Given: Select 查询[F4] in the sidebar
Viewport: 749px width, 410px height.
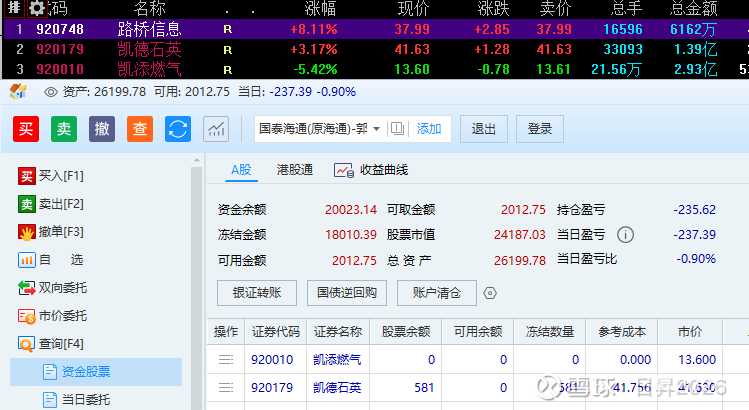Looking at the screenshot, I should click(51, 344).
